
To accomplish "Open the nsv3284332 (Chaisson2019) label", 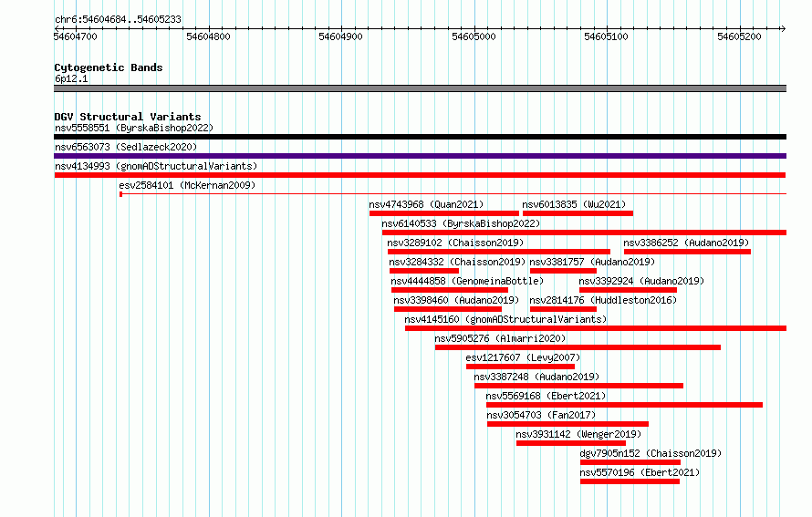I will pos(457,262).
